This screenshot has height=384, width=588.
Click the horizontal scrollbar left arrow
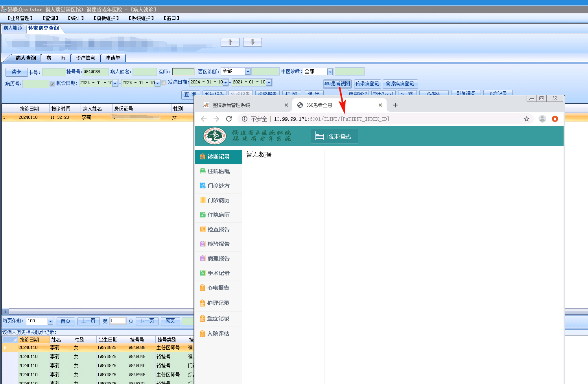point(5,312)
